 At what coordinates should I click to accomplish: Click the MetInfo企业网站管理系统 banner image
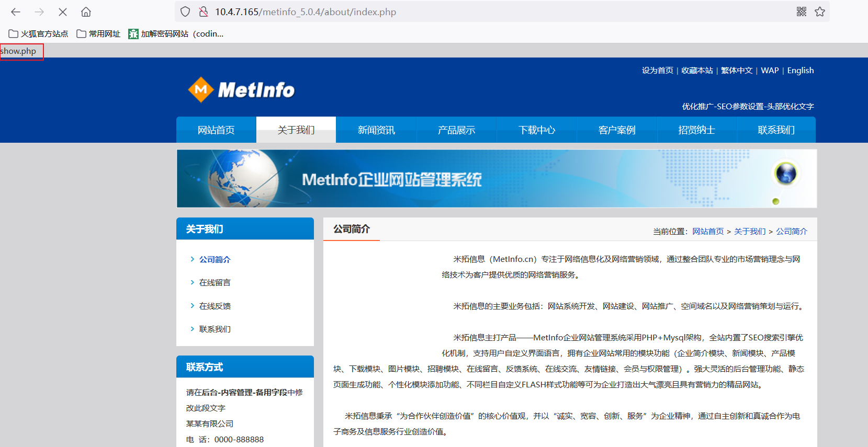(x=497, y=178)
